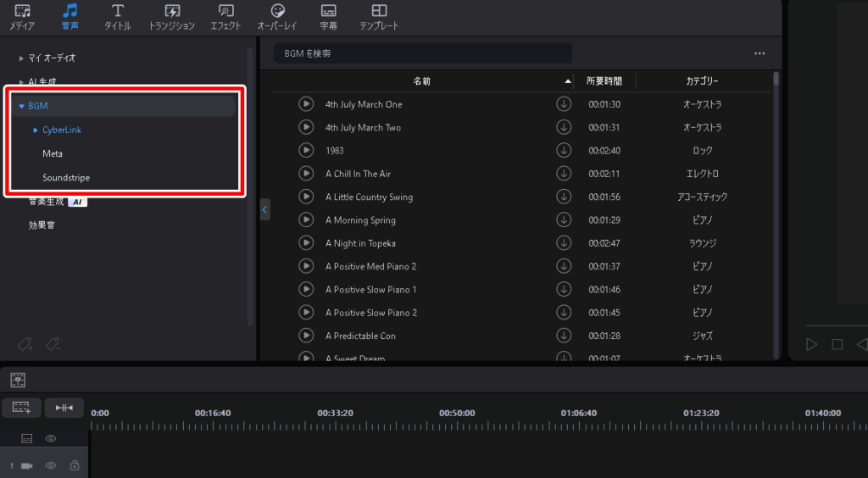Click the BGM を検索 search field
The height and width of the screenshot is (478, 868).
click(x=422, y=53)
